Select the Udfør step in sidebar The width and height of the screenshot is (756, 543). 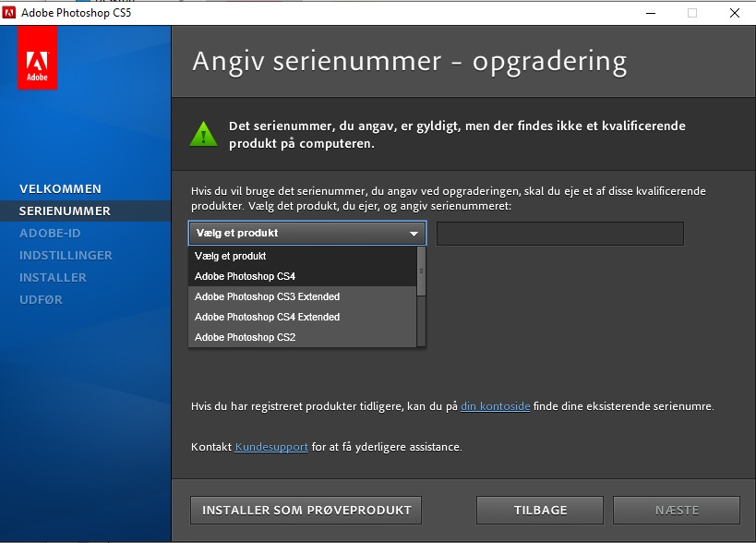click(41, 300)
